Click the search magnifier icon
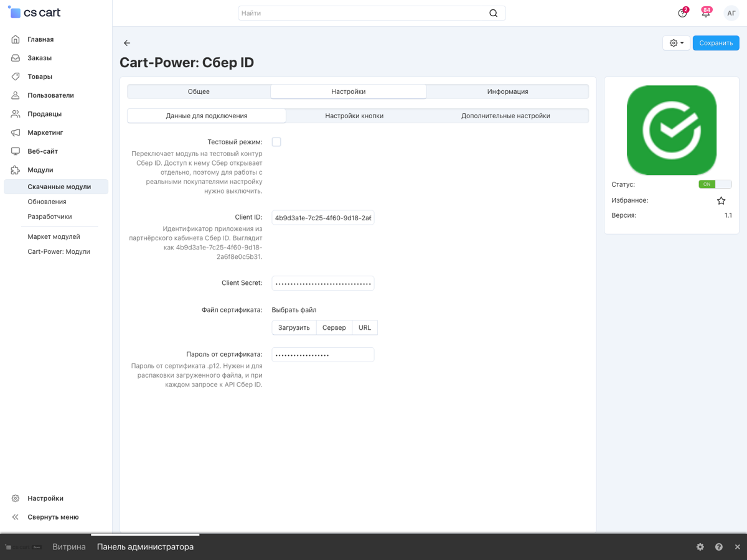This screenshot has height=560, width=747. [494, 13]
